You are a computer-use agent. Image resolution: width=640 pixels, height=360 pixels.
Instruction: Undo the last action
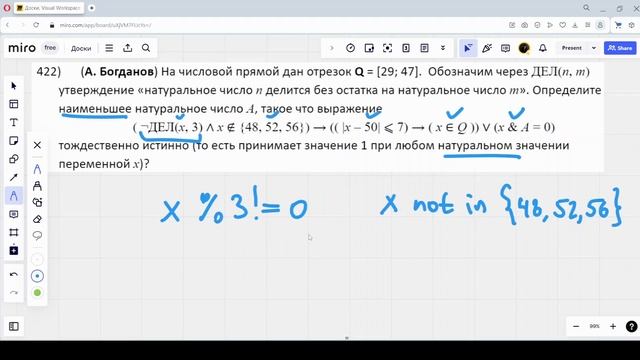pyautogui.click(x=13, y=274)
